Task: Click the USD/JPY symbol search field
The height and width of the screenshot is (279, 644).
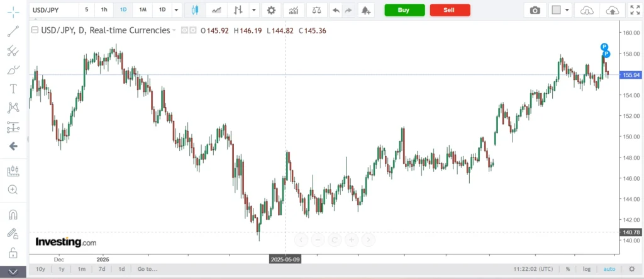Action: 54,10
